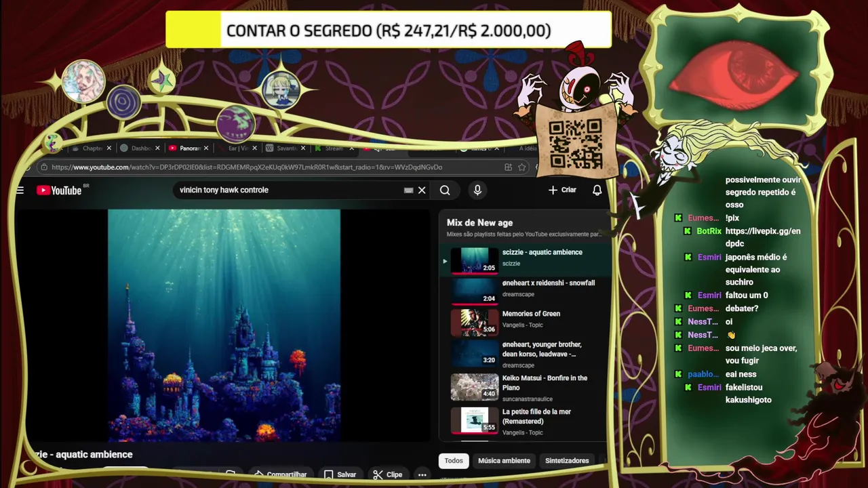The width and height of the screenshot is (868, 488).
Task: Click suncanastranaulice channel name
Action: tap(528, 399)
